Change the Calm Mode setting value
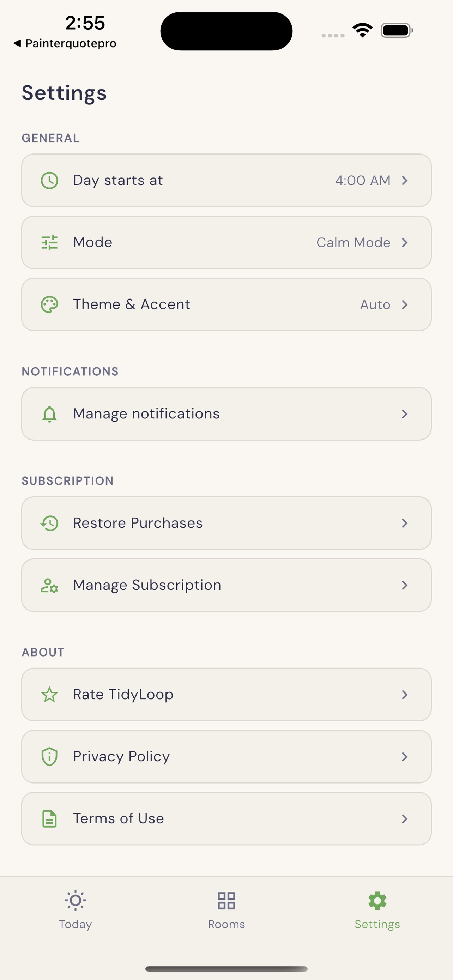453x980 pixels. pyautogui.click(x=354, y=242)
